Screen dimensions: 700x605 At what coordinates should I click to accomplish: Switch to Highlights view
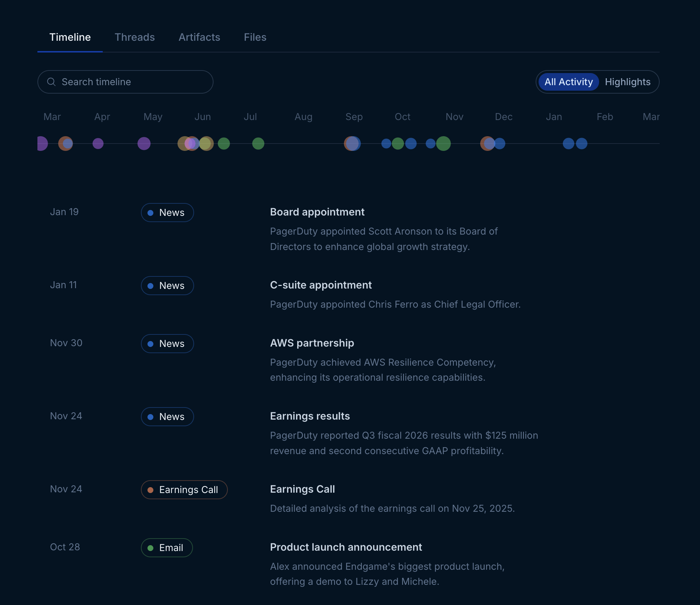(628, 82)
